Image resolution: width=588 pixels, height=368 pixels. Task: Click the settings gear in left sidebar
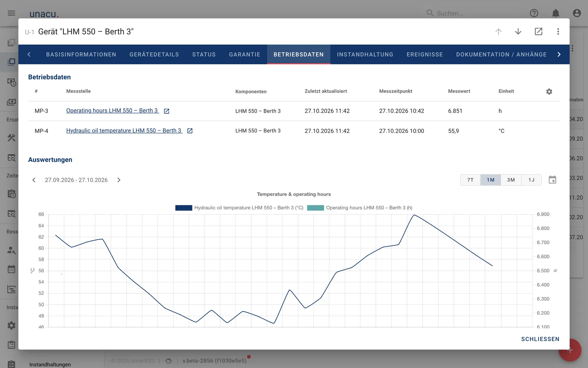(11, 325)
